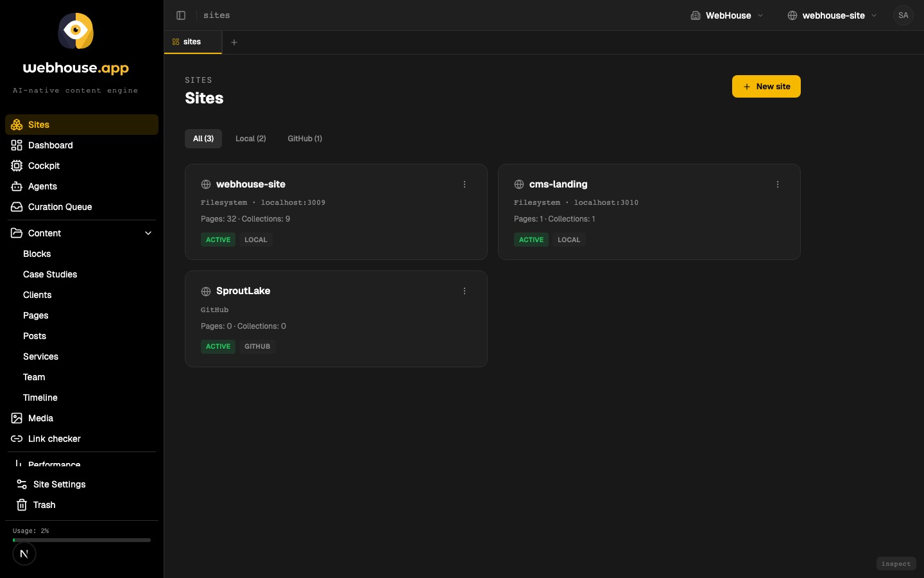Click the globe icon on webhouse-site card

click(206, 184)
